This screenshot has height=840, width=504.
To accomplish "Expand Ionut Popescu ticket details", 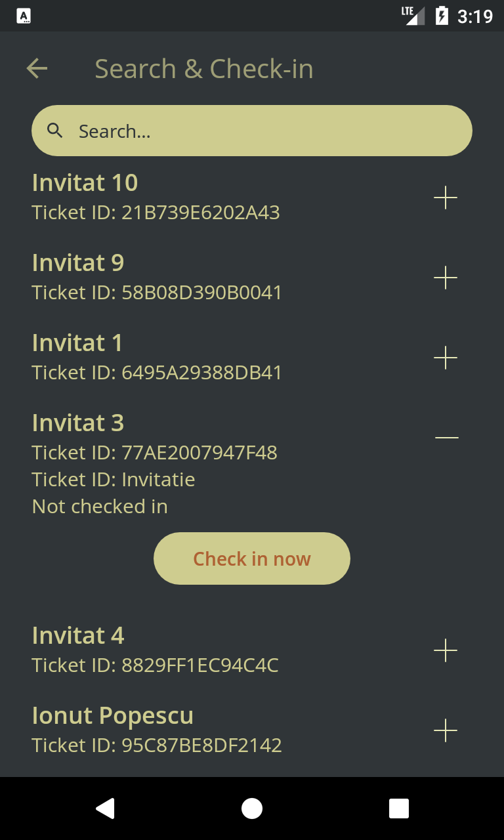I will pos(446,730).
